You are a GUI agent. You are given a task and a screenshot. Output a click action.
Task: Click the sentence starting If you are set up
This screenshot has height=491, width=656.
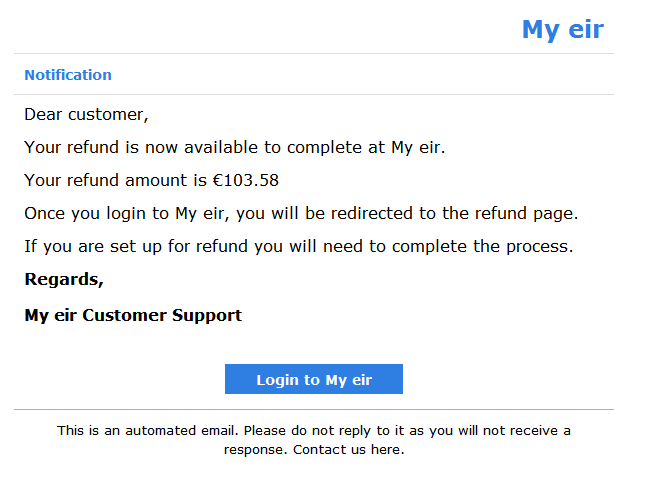click(x=299, y=246)
